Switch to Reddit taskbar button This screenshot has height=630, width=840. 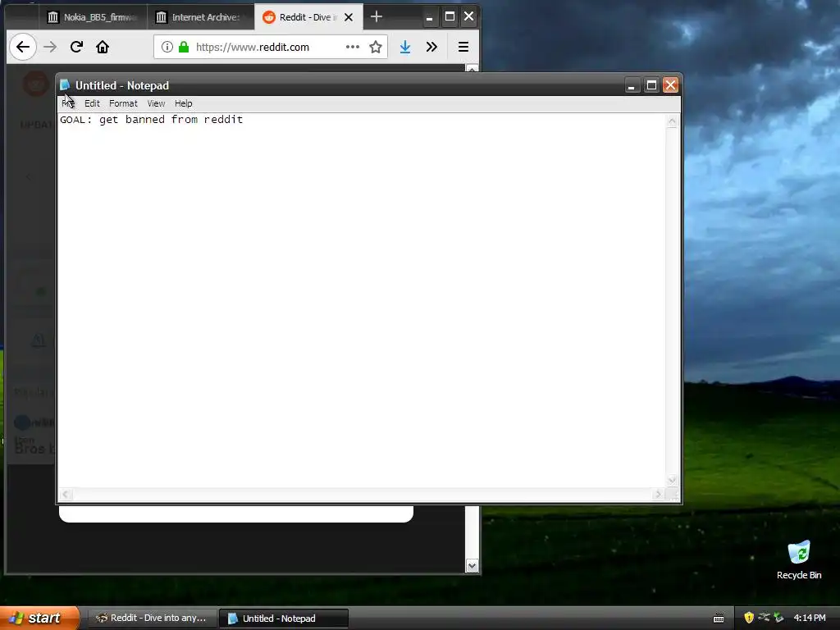point(152,619)
